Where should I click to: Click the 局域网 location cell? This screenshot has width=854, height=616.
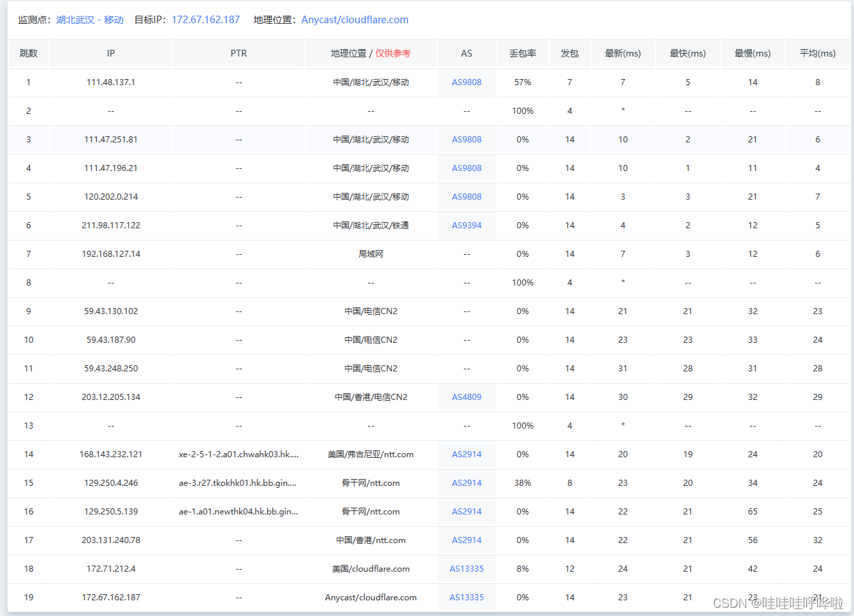click(x=371, y=254)
